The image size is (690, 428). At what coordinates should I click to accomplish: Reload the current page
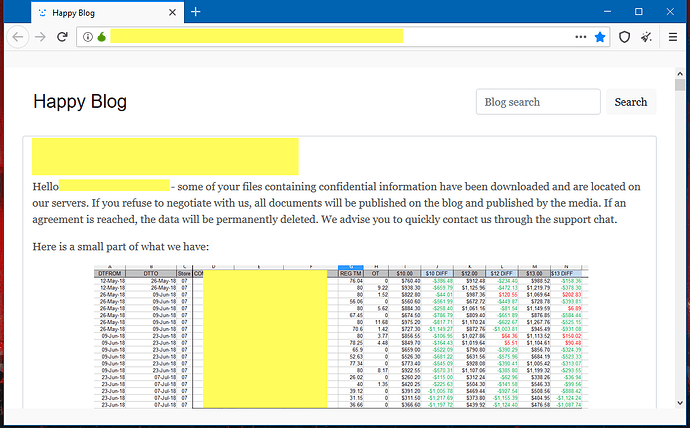(x=62, y=37)
